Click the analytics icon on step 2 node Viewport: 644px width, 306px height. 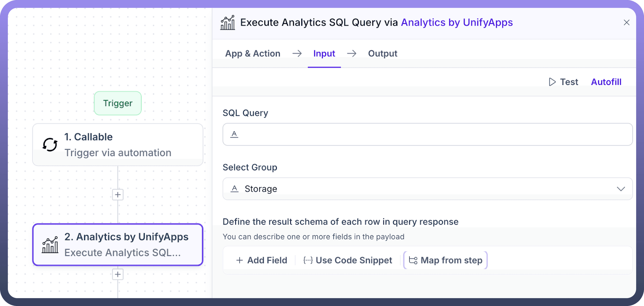[50, 245]
